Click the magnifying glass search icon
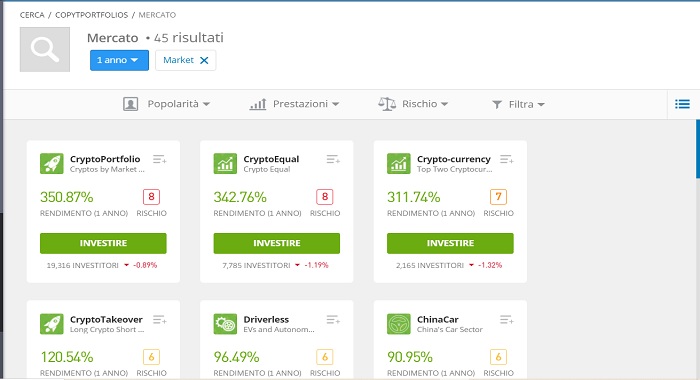700x380 pixels. pos(45,49)
